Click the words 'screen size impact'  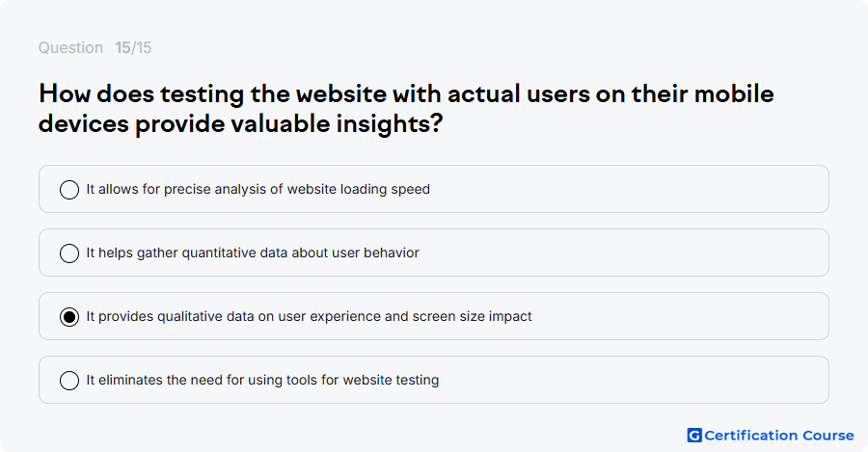[x=473, y=316]
